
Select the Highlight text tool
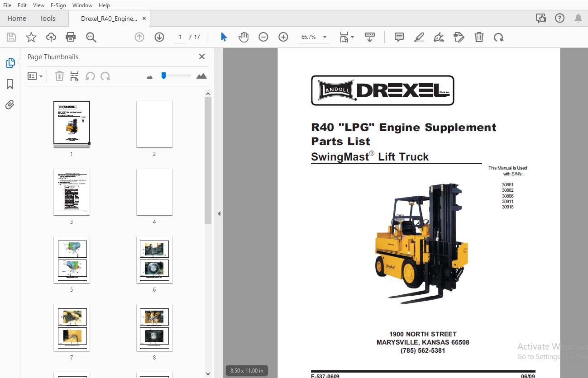419,37
